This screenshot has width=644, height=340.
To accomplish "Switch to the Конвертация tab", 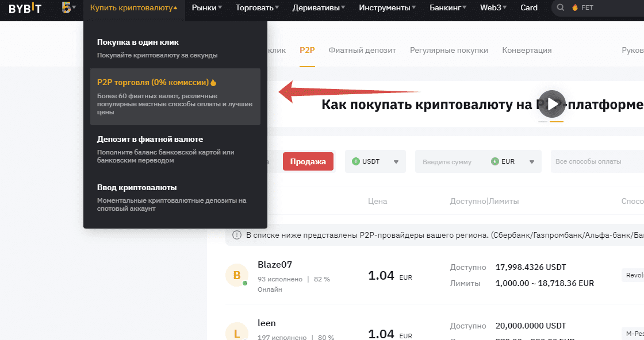I will coord(527,50).
